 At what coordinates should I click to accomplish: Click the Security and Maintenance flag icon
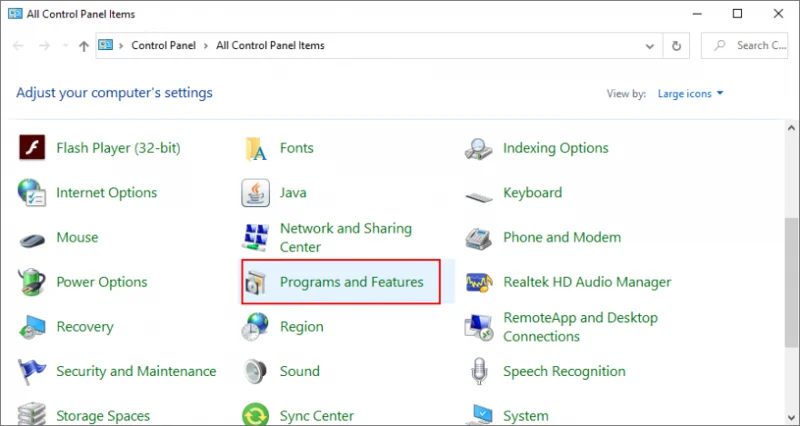tap(32, 372)
